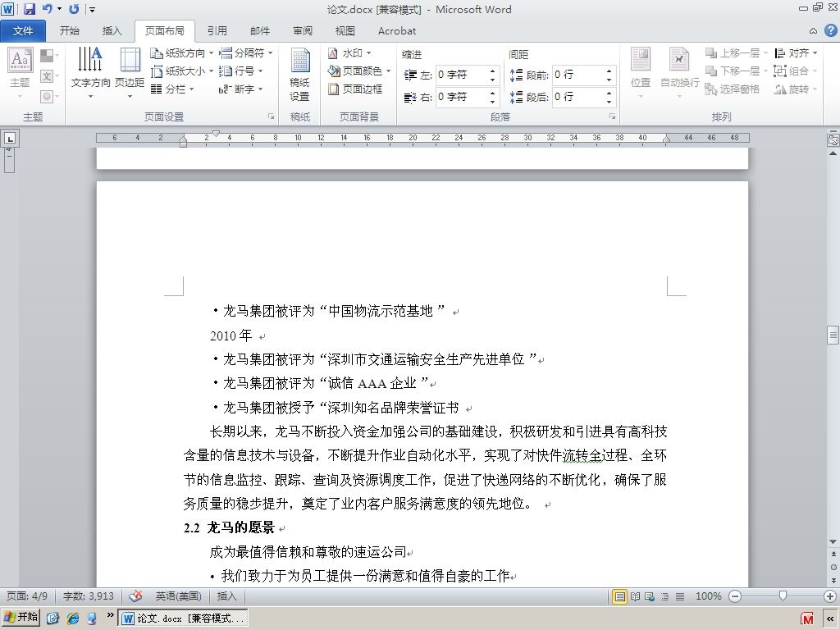Viewport: 840px width, 630px height.
Task: Open theme fonts (文) icon
Action: click(x=48, y=76)
